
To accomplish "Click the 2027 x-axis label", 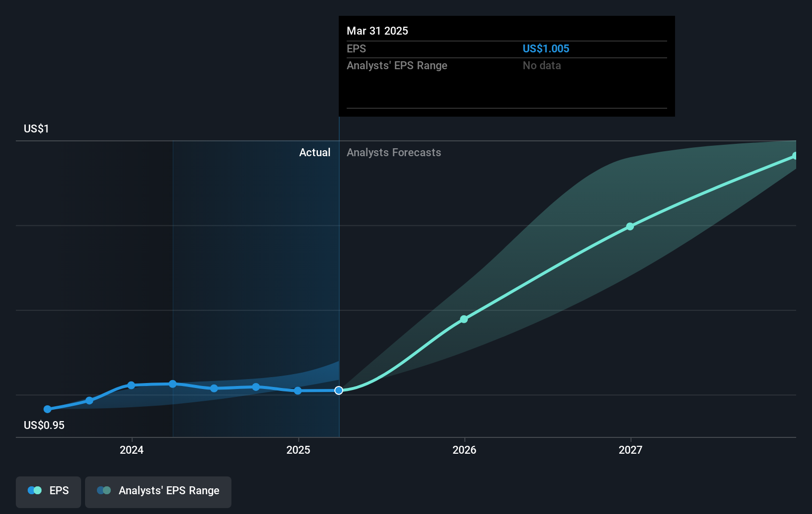I will tap(631, 450).
